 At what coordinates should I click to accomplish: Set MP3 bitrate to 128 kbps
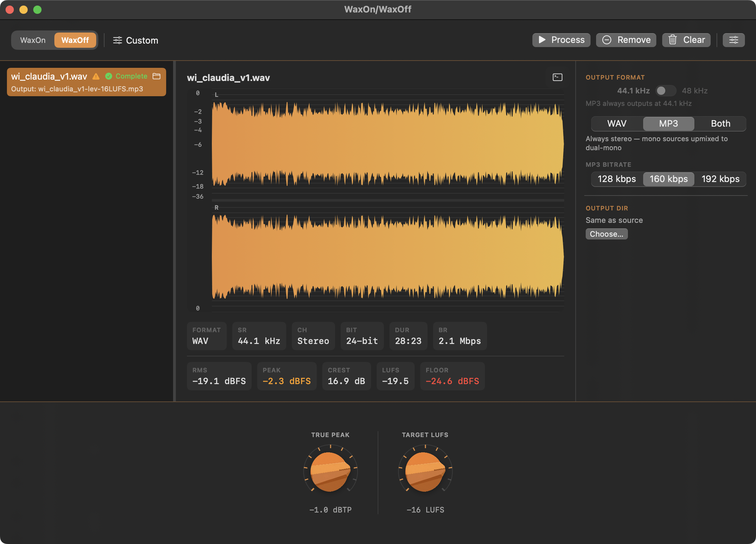[x=617, y=179]
